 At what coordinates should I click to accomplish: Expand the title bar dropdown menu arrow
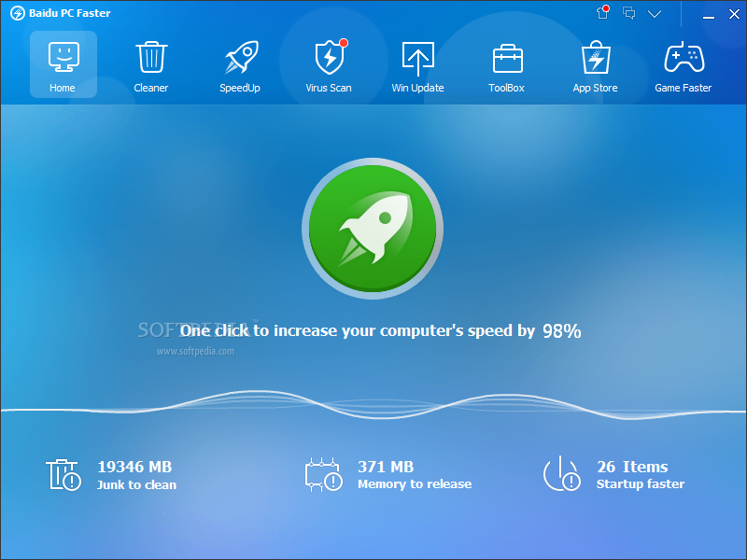(655, 14)
